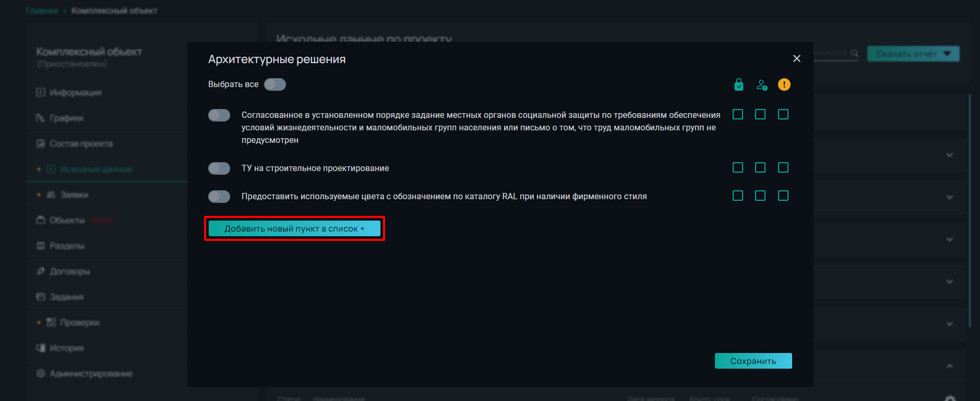Open the Скачать отчёт dropdown
This screenshot has width=980, height=401.
913,54
